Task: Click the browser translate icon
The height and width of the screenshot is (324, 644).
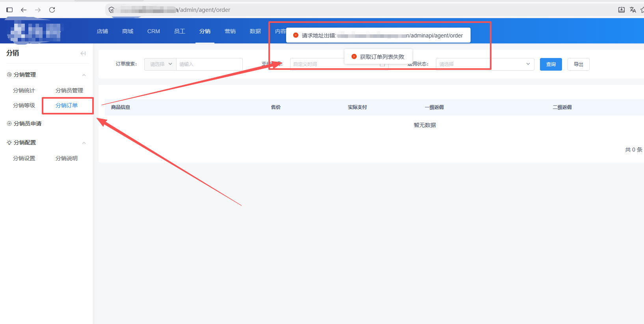Action: [633, 10]
